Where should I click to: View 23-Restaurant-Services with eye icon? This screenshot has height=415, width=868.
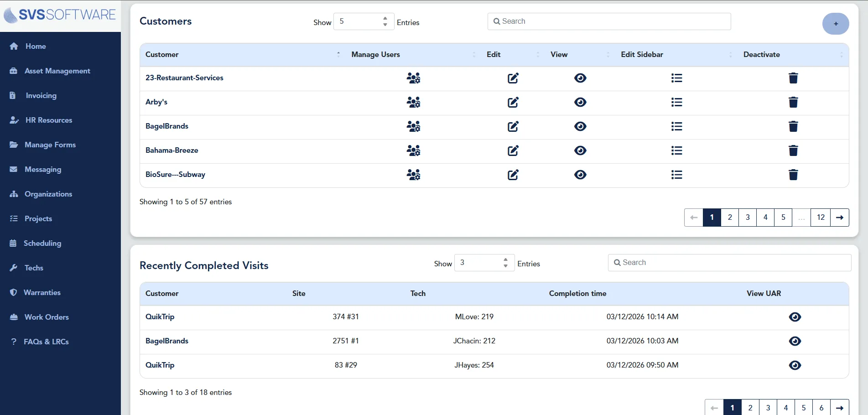coord(580,78)
